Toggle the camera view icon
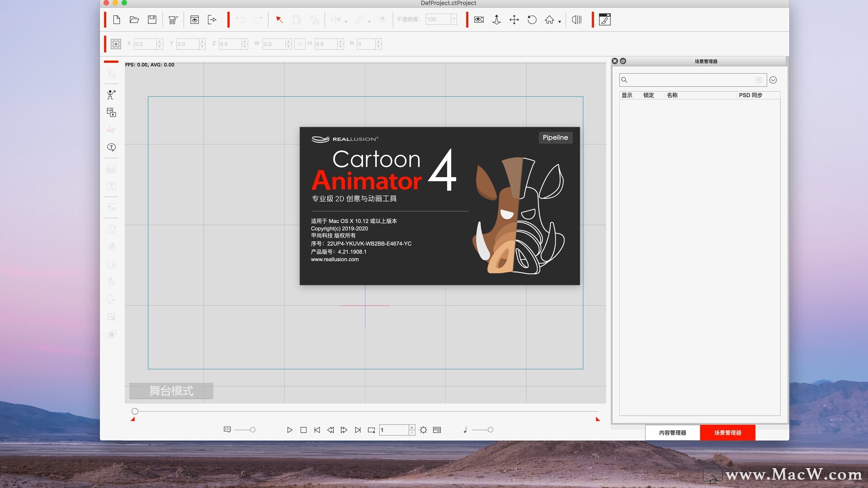 coord(479,19)
